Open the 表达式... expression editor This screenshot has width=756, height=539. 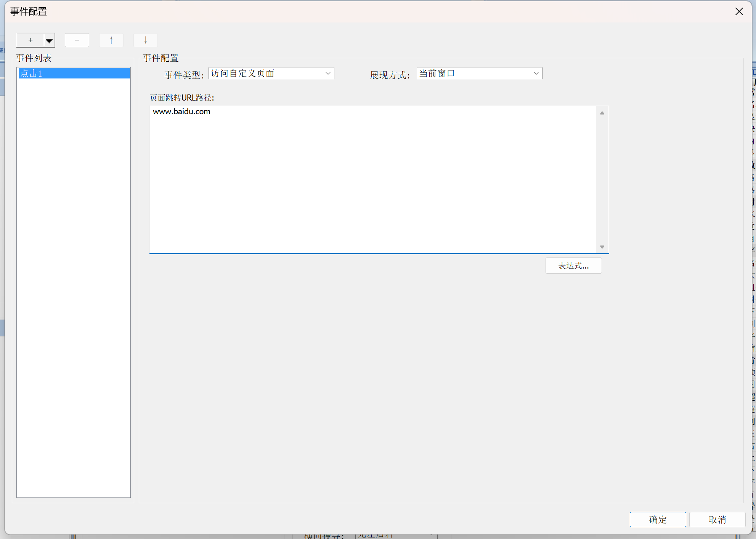click(x=573, y=266)
